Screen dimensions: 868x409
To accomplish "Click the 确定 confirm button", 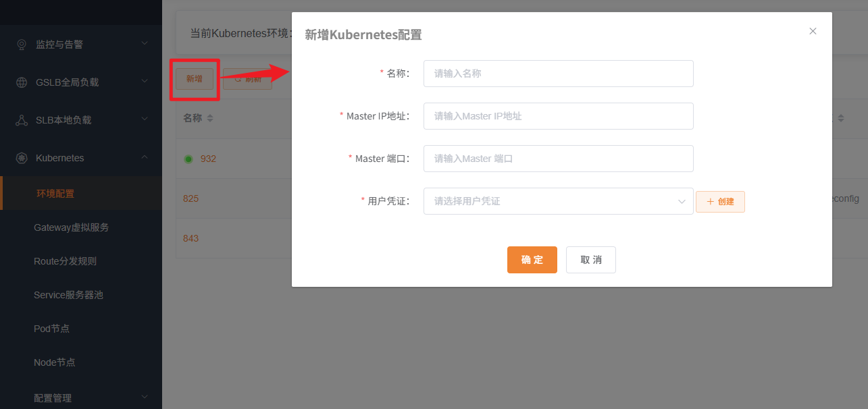I will tap(532, 260).
